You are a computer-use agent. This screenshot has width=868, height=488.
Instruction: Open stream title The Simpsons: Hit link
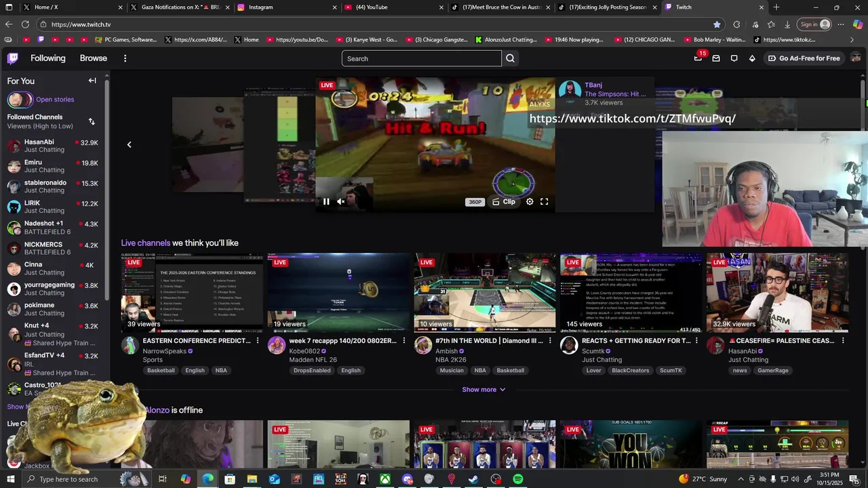coord(615,94)
